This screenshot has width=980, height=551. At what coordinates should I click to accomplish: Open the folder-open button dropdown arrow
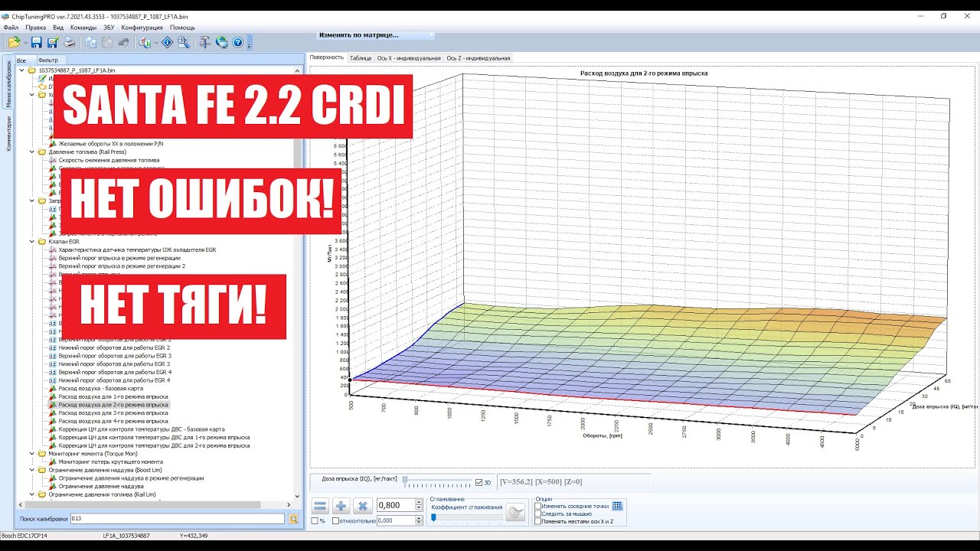click(x=25, y=43)
